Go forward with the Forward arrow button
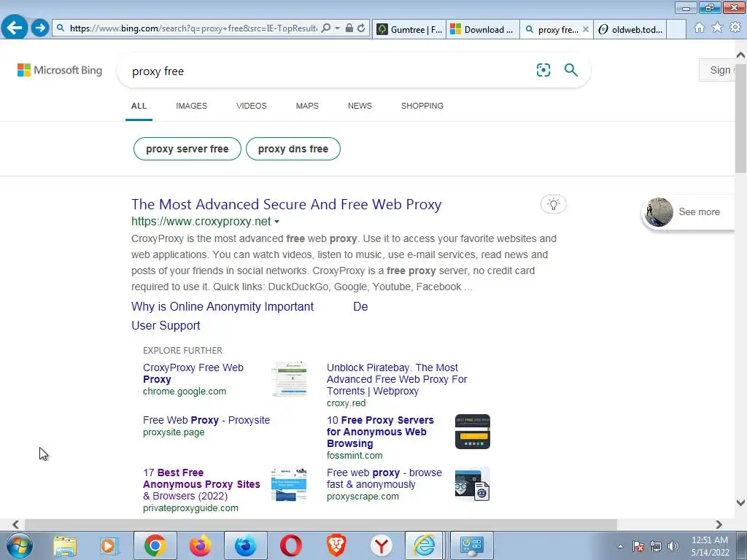Image resolution: width=747 pixels, height=560 pixels. click(x=41, y=28)
